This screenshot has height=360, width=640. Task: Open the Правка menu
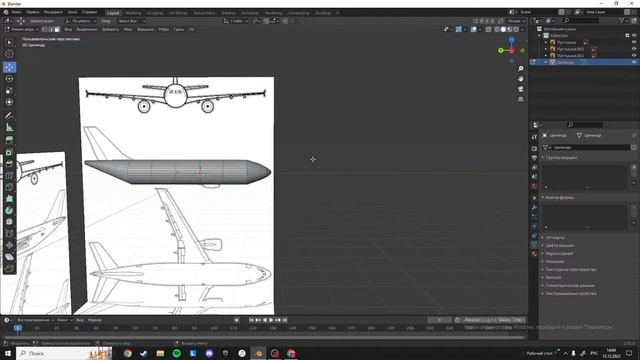click(33, 12)
